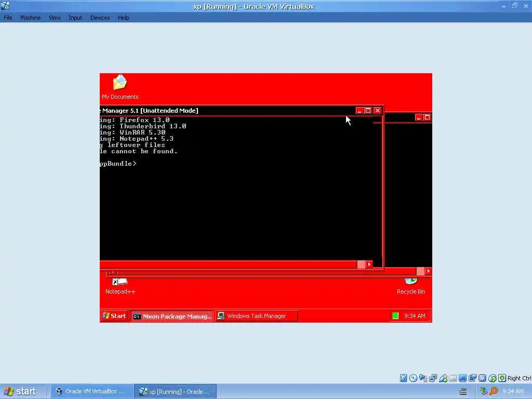
Task: Switch to Windows Task Manager taskbar button
Action: [x=257, y=316]
